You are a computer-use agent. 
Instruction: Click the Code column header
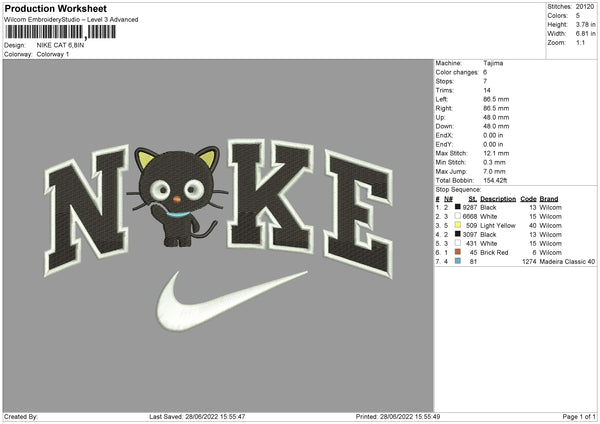[x=528, y=199]
